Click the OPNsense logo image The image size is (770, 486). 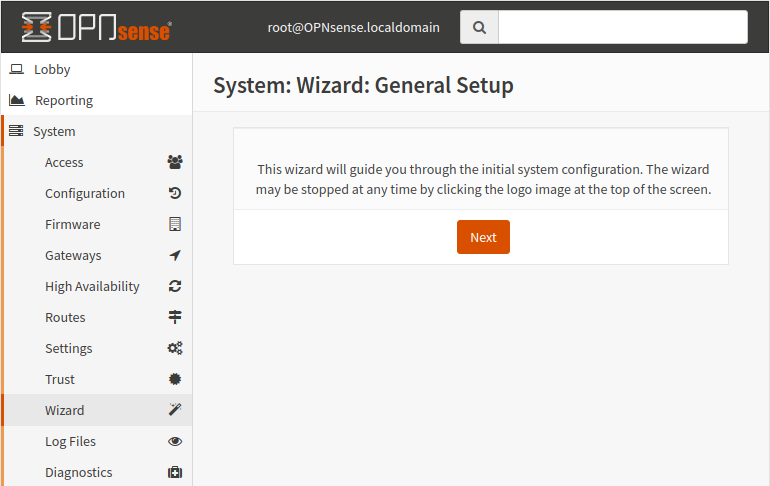point(96,28)
